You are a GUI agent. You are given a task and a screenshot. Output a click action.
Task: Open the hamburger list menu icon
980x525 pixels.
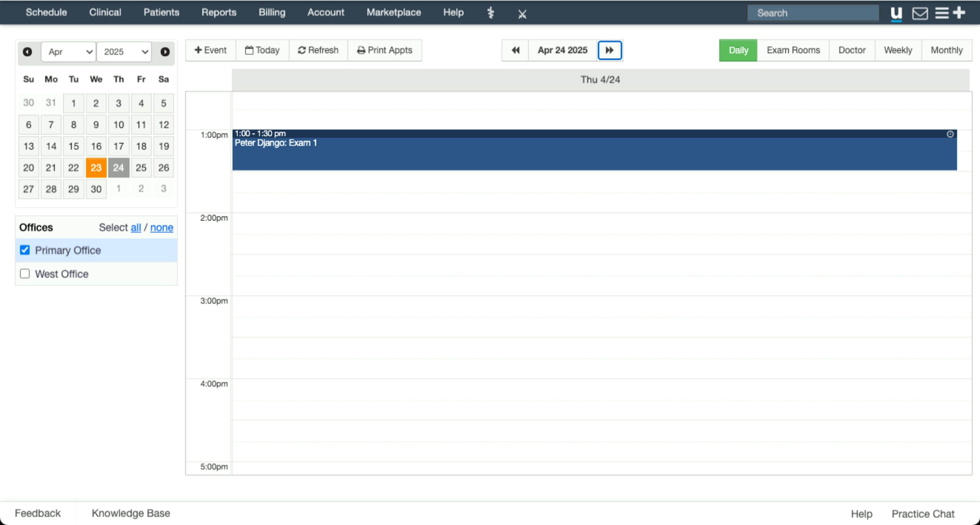[942, 13]
